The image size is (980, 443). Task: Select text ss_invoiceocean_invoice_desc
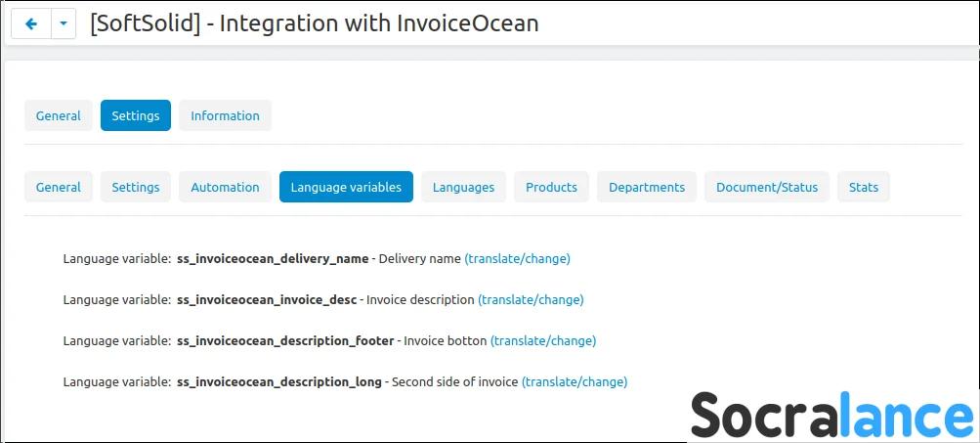267,299
